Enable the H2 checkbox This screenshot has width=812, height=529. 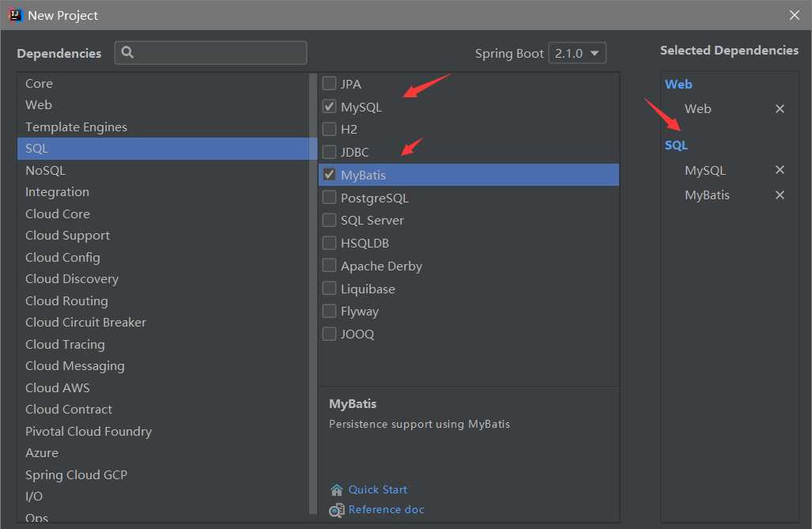click(x=330, y=128)
